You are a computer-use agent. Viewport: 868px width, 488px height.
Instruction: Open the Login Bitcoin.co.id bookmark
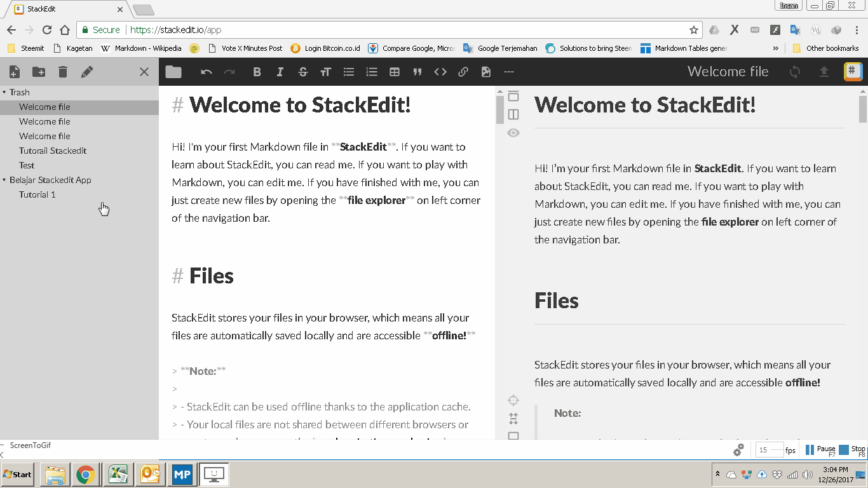(x=325, y=48)
